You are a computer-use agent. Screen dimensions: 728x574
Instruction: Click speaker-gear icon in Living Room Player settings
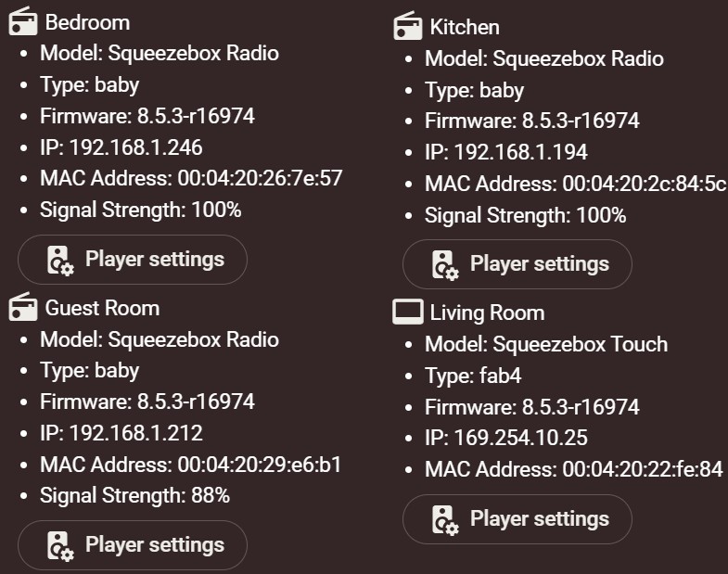[445, 519]
